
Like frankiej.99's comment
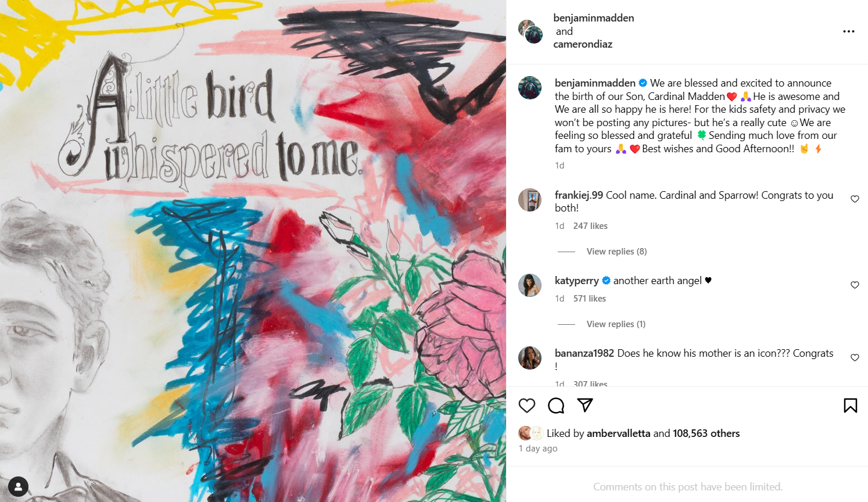point(855,199)
